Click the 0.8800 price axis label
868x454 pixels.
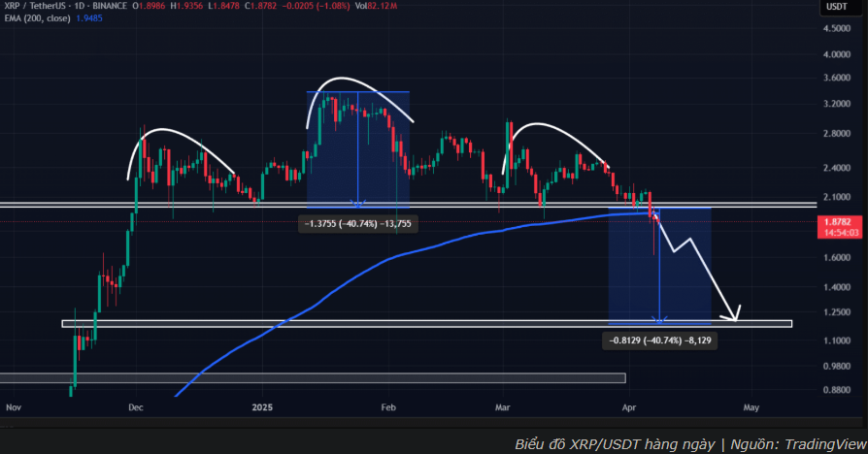[837, 390]
